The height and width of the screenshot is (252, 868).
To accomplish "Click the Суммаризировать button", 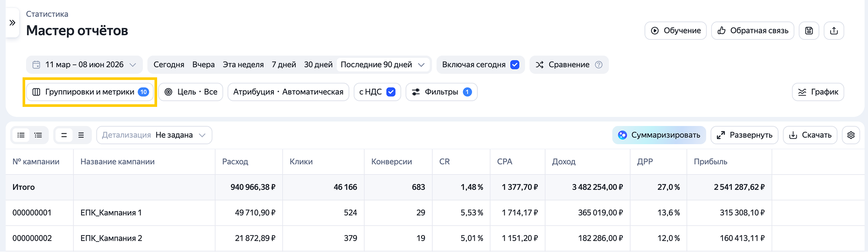I will pyautogui.click(x=659, y=135).
